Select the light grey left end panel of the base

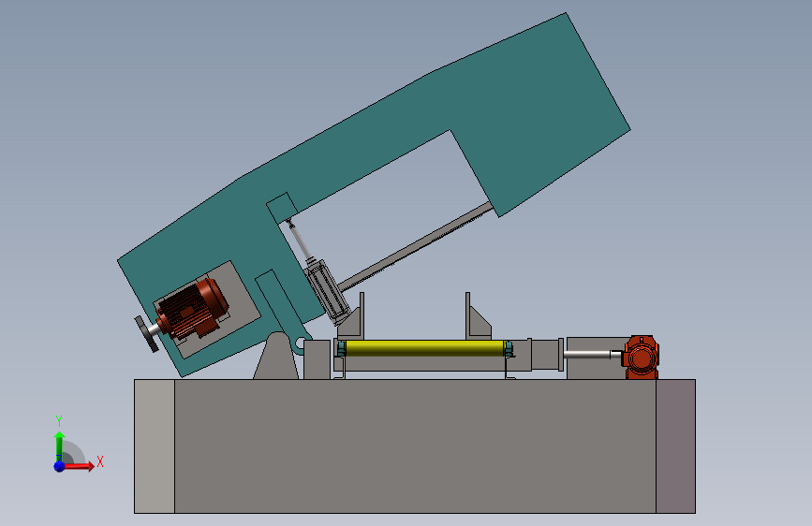pyautogui.click(x=155, y=446)
